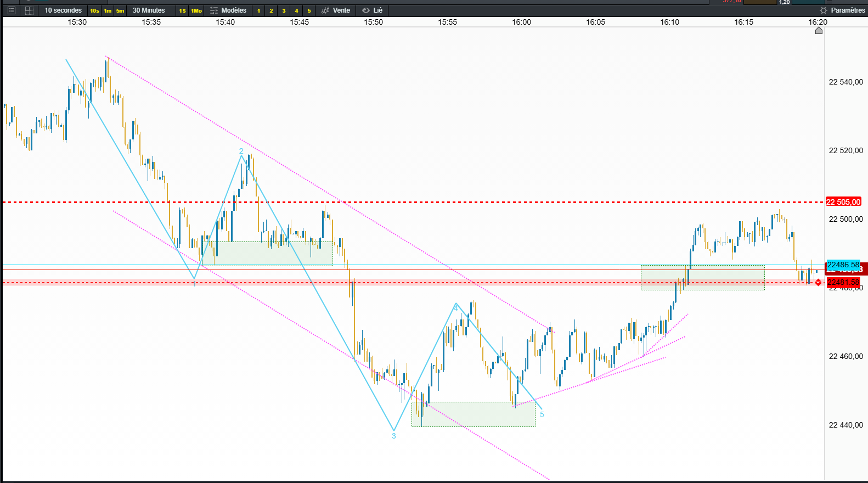
Task: Select the 5m timeframe shortcut
Action: [x=120, y=10]
